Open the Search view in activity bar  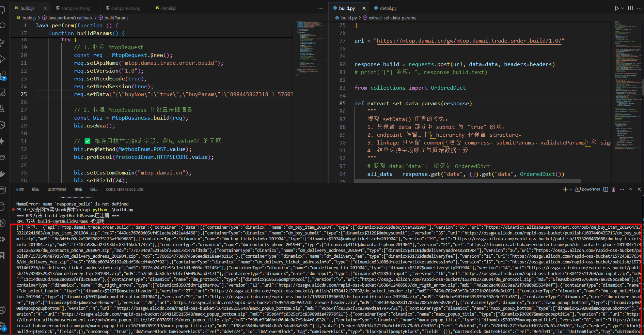tap(2, 26)
